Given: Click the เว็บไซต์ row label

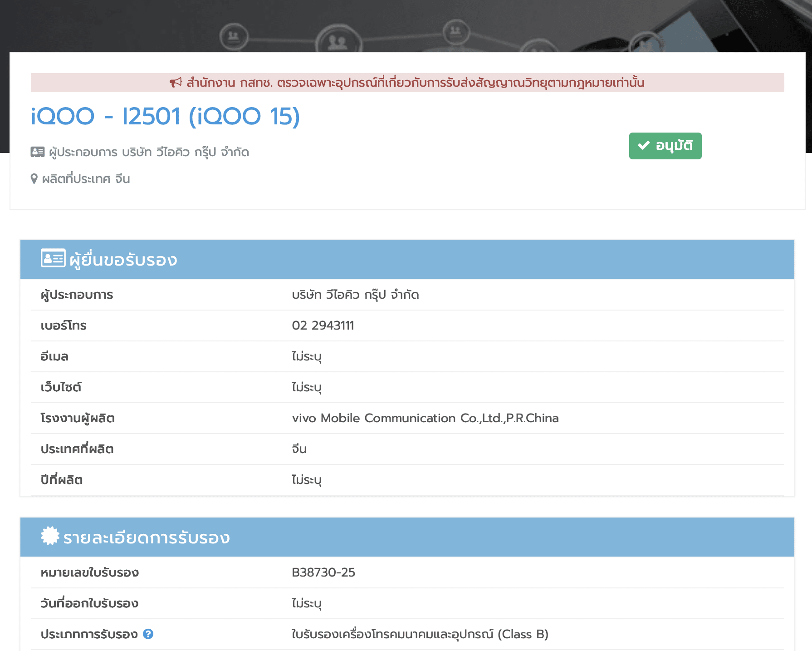Looking at the screenshot, I should pos(61,387).
